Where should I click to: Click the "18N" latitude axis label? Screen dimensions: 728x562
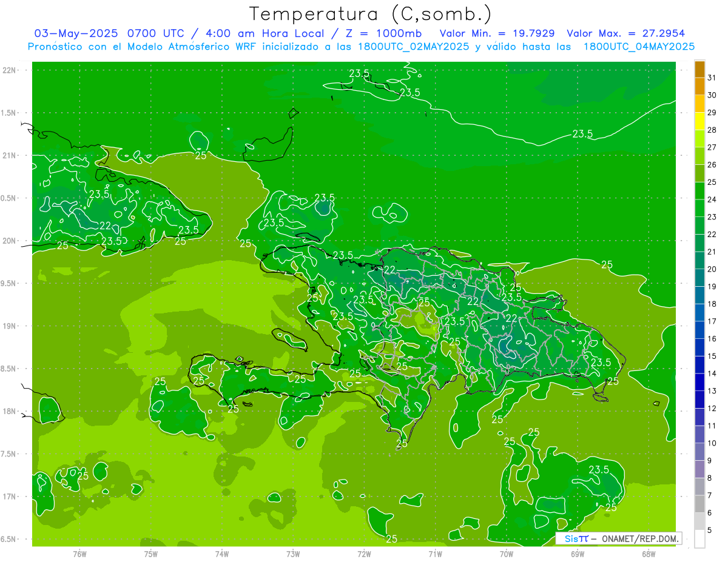point(9,411)
